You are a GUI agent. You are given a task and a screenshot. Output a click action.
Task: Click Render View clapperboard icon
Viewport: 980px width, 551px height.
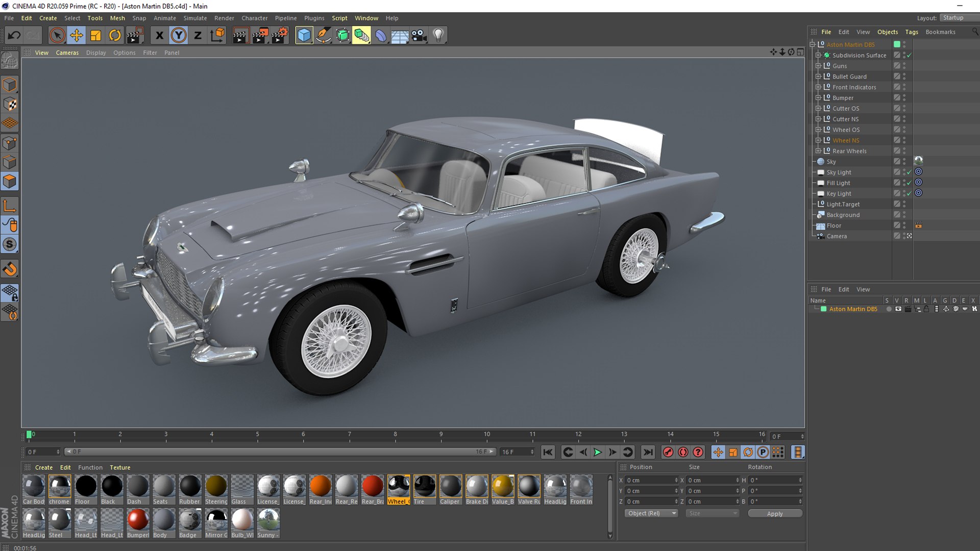[x=240, y=35]
